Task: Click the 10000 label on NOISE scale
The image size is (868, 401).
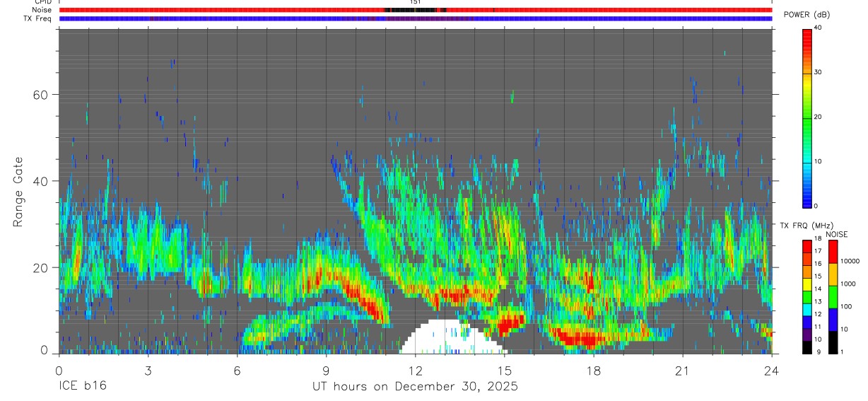Action: (x=850, y=262)
